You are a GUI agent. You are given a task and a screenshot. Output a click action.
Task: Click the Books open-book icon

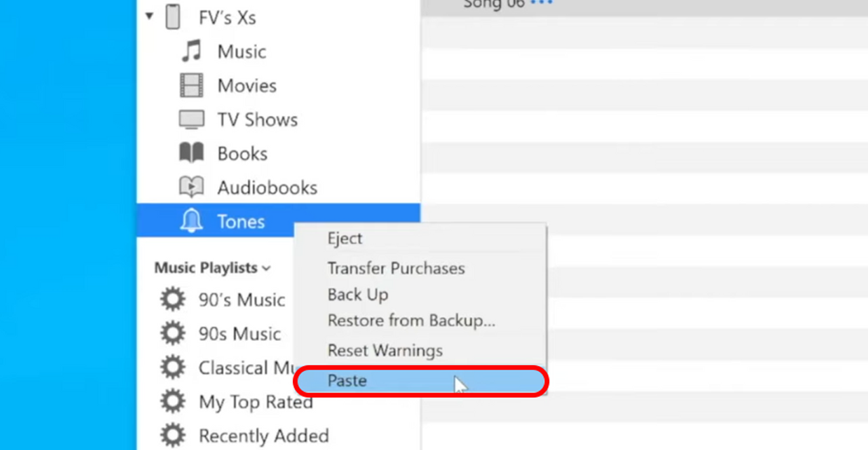[191, 154]
